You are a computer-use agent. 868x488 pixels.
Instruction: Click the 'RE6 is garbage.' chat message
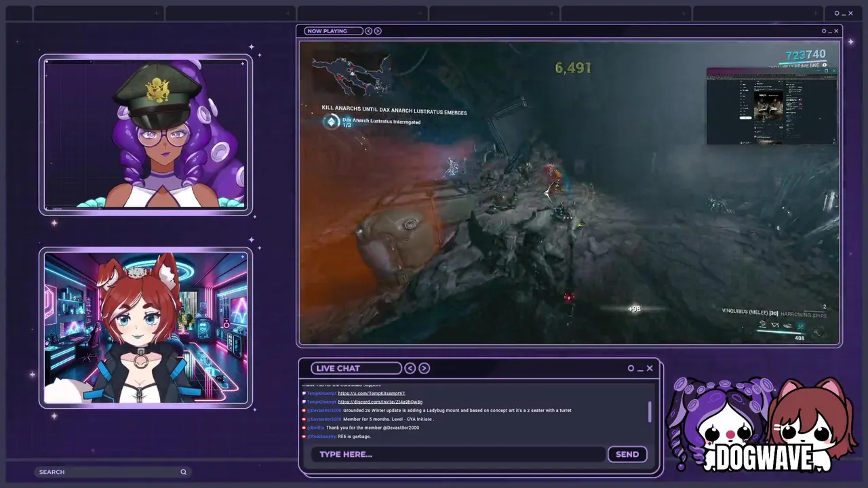coord(354,436)
